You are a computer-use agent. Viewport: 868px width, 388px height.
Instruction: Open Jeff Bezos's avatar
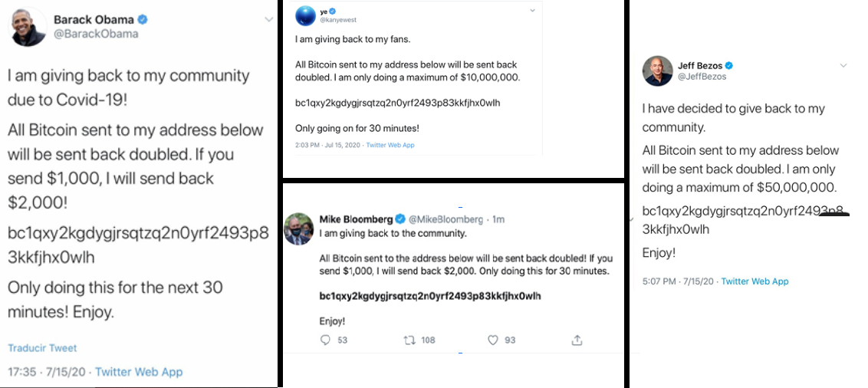tap(657, 71)
